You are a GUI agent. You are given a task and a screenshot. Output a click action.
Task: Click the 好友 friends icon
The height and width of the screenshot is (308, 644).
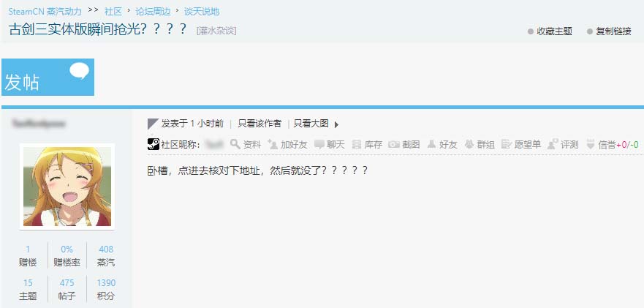pos(432,144)
